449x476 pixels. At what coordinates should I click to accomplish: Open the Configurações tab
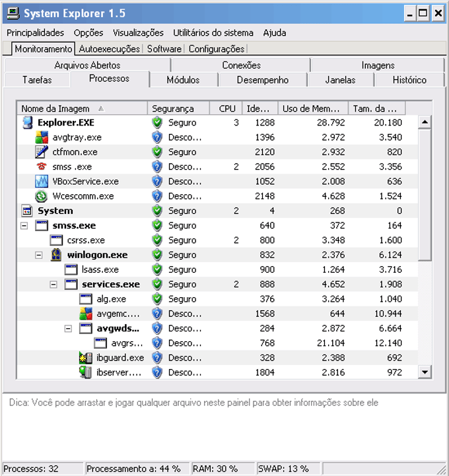[x=217, y=49]
